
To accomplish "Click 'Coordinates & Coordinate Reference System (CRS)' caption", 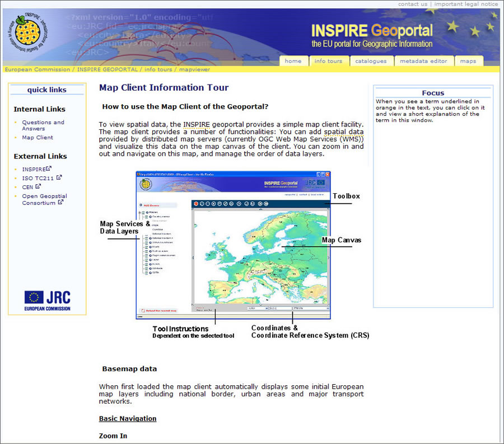I will pyautogui.click(x=310, y=331).
